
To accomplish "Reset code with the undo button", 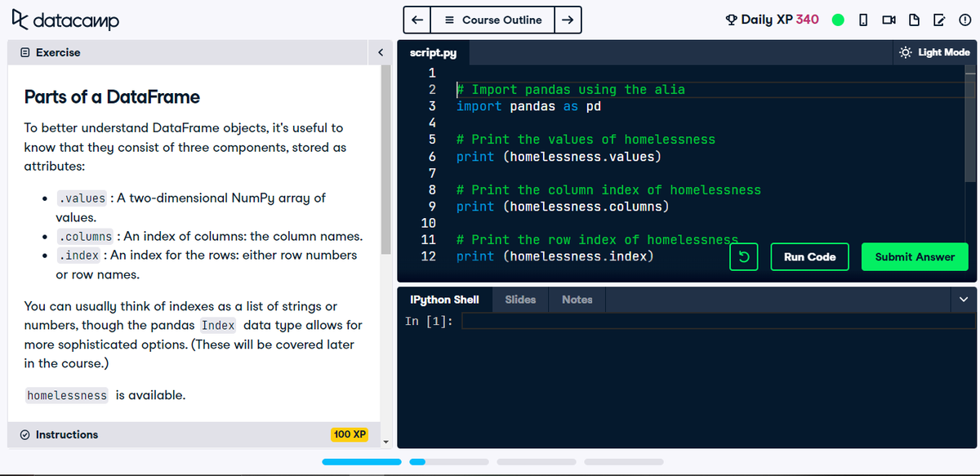I will (742, 257).
